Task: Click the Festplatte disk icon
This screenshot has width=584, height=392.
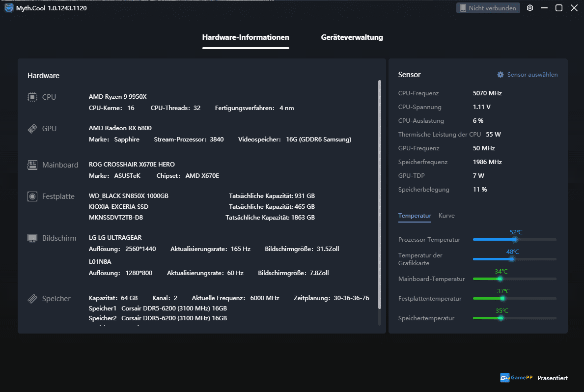Action: [32, 196]
